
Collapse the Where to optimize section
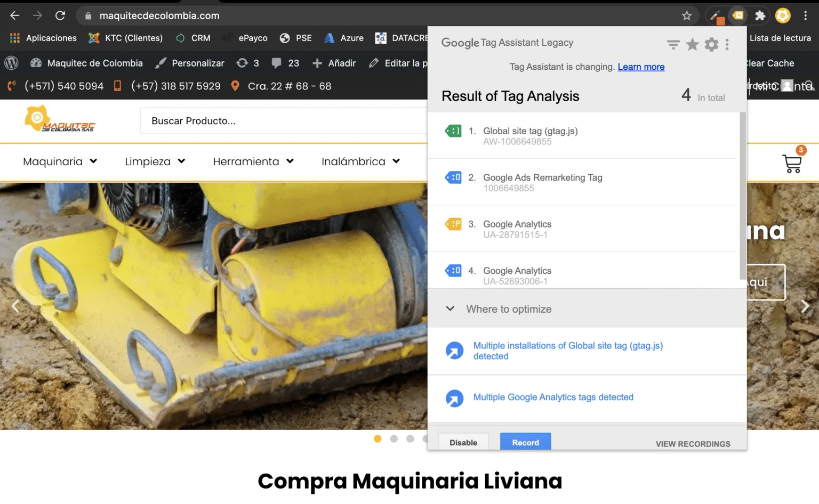(450, 309)
